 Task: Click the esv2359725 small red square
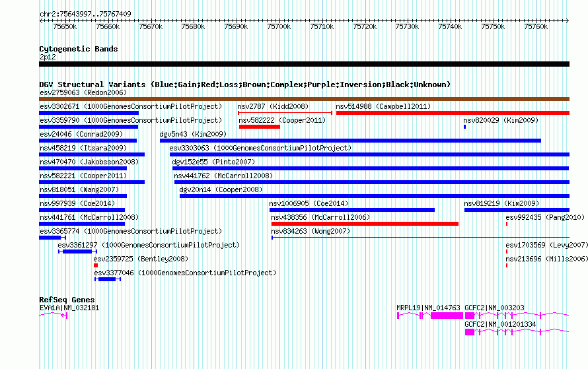coord(96,265)
